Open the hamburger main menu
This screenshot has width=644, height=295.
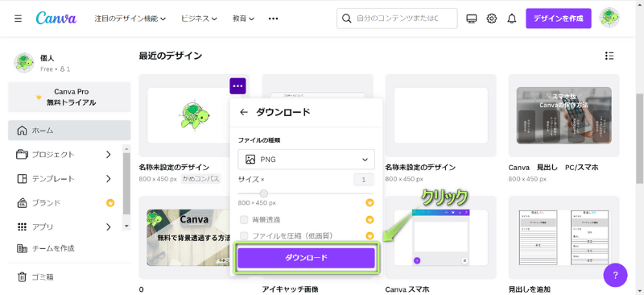pyautogui.click(x=18, y=19)
